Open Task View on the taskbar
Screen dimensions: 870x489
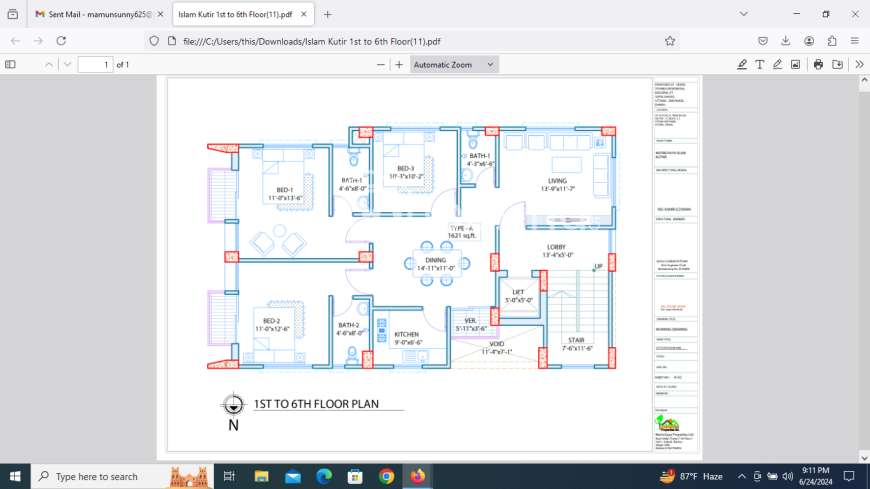click(x=229, y=476)
